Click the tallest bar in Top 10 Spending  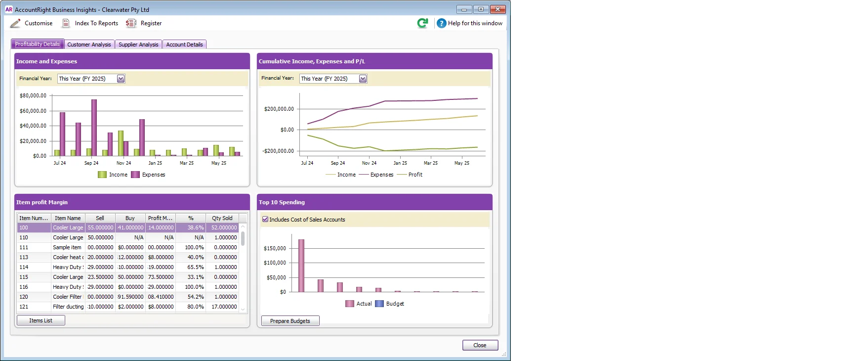click(301, 266)
